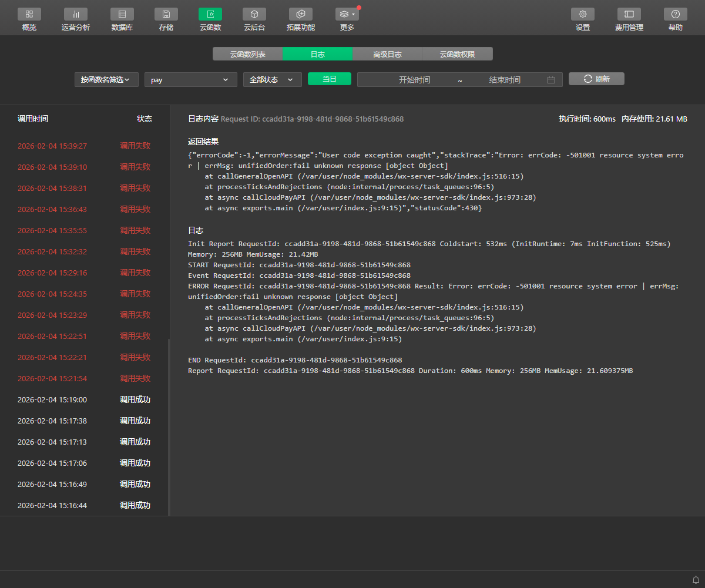This screenshot has width=705, height=588.
Task: Select failed log entry 15:32:32
Action: point(85,251)
